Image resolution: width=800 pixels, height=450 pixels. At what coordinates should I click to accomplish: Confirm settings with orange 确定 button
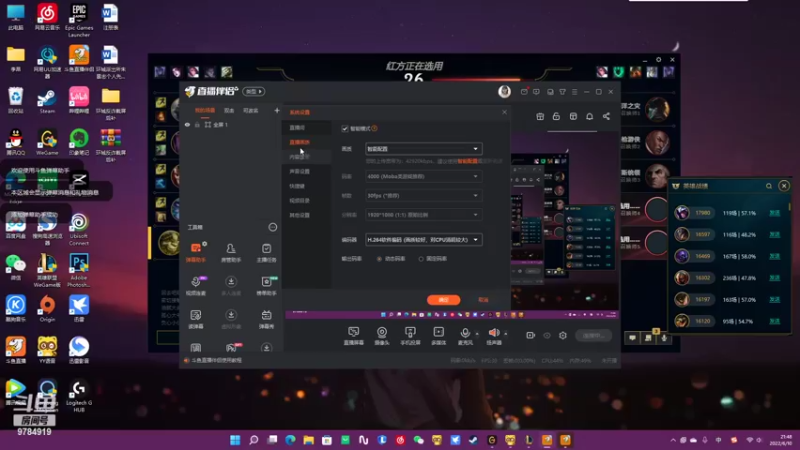click(443, 300)
